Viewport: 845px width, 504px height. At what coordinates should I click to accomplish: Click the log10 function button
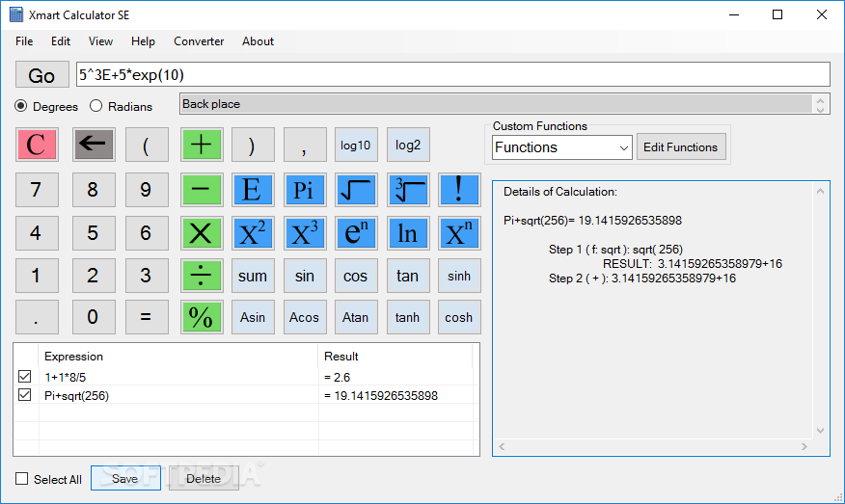356,145
